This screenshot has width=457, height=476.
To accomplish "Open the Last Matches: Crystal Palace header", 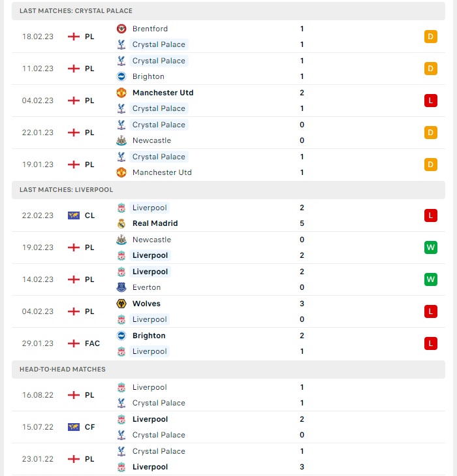I will [x=228, y=11].
